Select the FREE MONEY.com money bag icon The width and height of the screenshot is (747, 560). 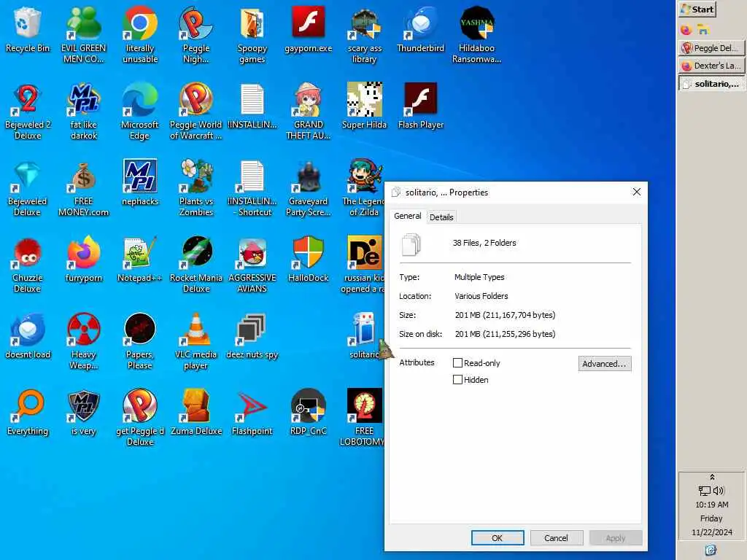tap(83, 188)
